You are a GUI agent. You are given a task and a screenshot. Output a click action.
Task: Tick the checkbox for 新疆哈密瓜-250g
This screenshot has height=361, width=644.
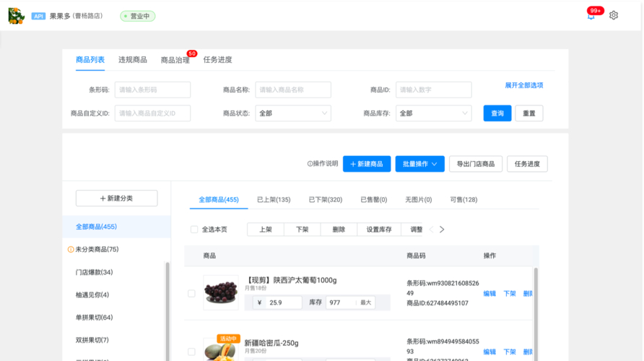click(x=191, y=352)
